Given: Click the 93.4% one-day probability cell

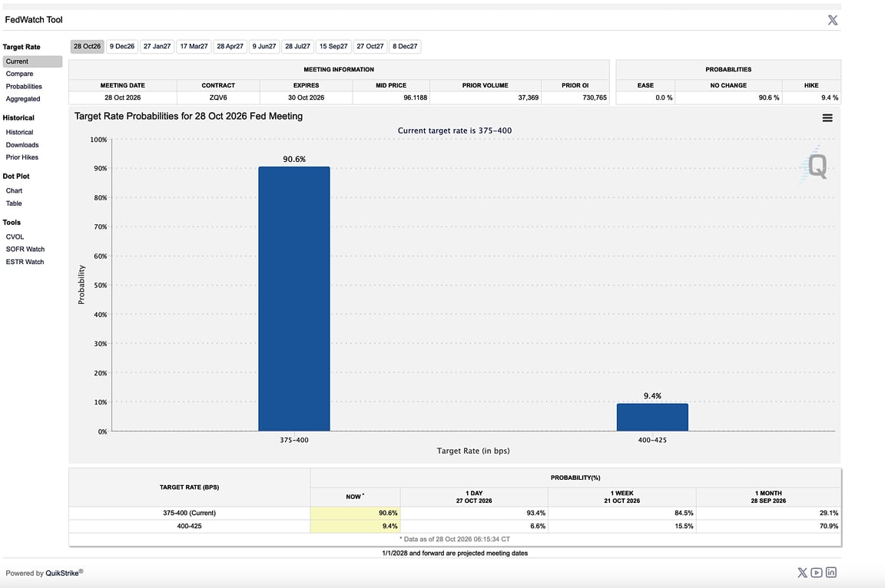Looking at the screenshot, I should coord(474,513).
